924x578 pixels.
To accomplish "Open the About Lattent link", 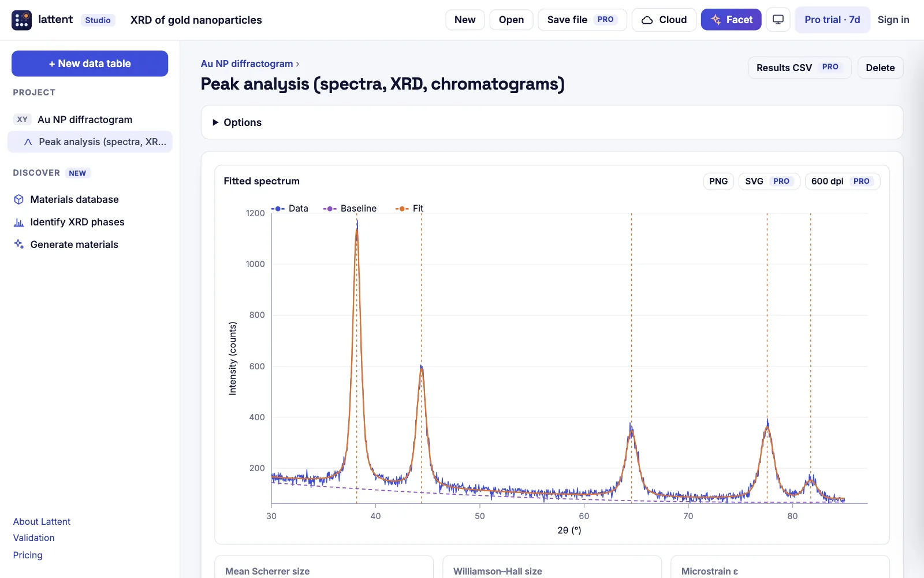I will tap(42, 521).
